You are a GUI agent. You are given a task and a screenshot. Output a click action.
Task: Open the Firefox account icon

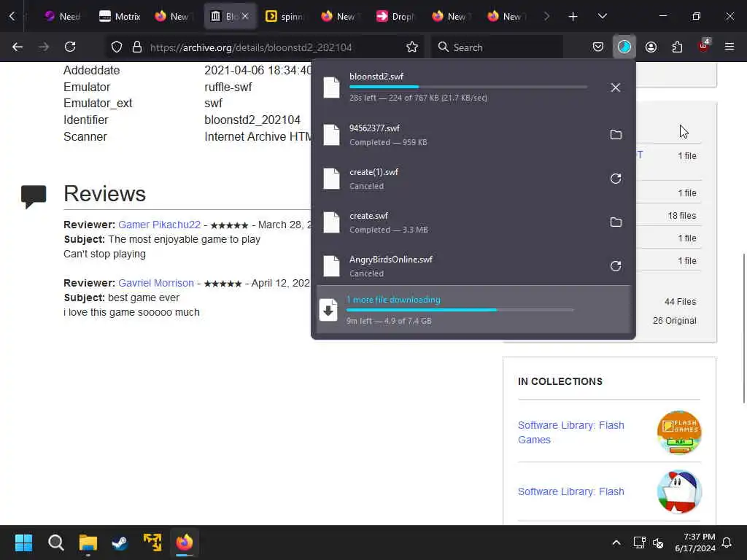click(x=651, y=47)
